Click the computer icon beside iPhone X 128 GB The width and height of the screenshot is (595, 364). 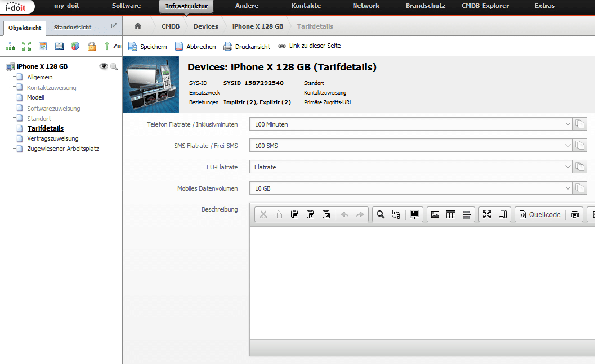point(10,67)
